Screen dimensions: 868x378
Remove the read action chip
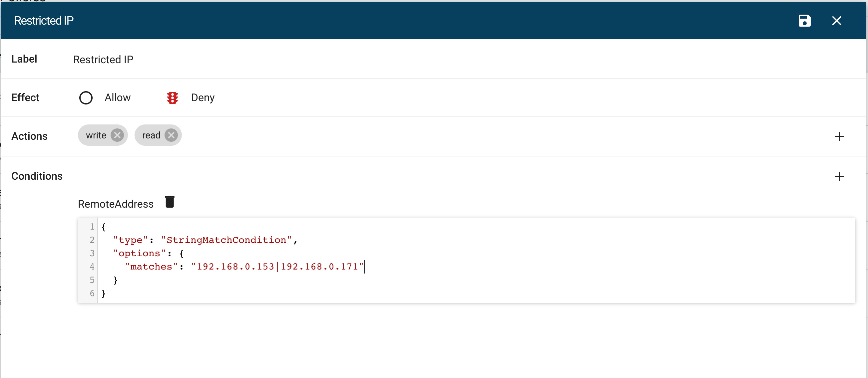(x=171, y=135)
